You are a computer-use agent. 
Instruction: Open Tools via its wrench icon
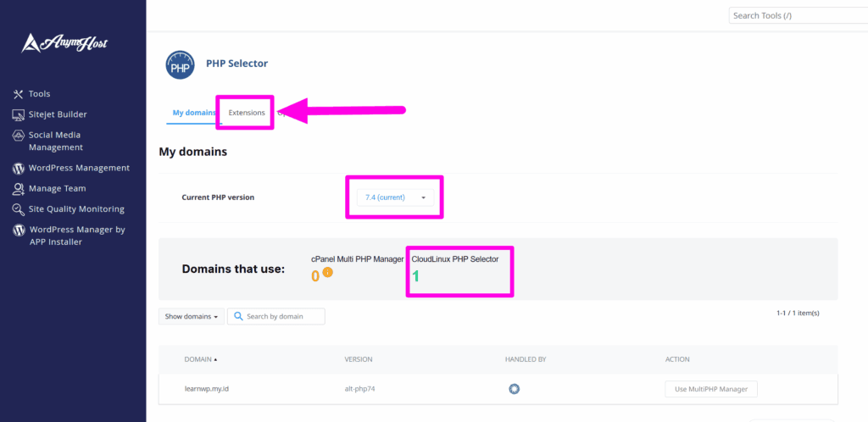(x=19, y=94)
